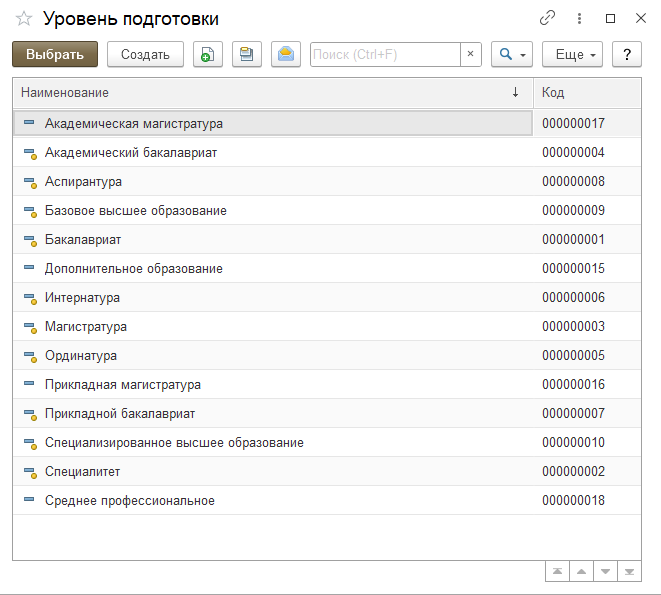Open the magnifier search dropdown
Screen dimensions: 661x595
point(512,54)
